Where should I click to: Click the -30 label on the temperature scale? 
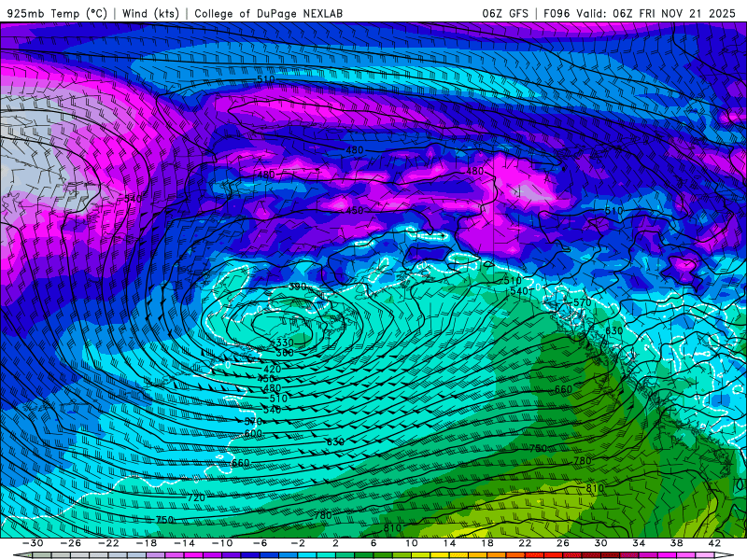pos(33,543)
